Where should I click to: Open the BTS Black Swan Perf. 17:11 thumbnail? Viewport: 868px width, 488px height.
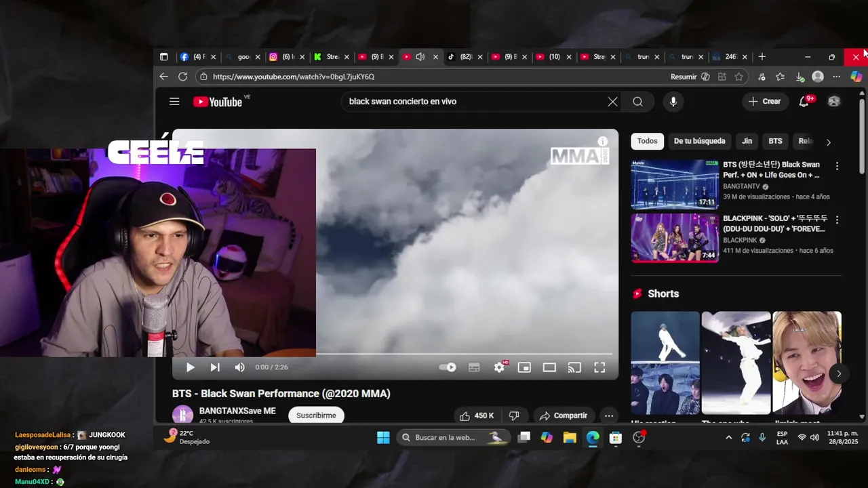675,184
